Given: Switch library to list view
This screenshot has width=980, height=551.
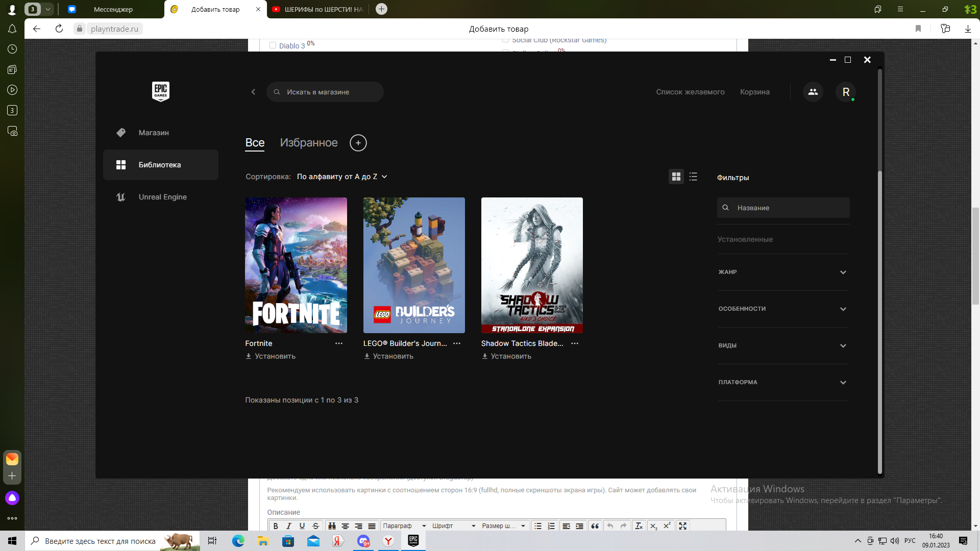Looking at the screenshot, I should coord(693,177).
